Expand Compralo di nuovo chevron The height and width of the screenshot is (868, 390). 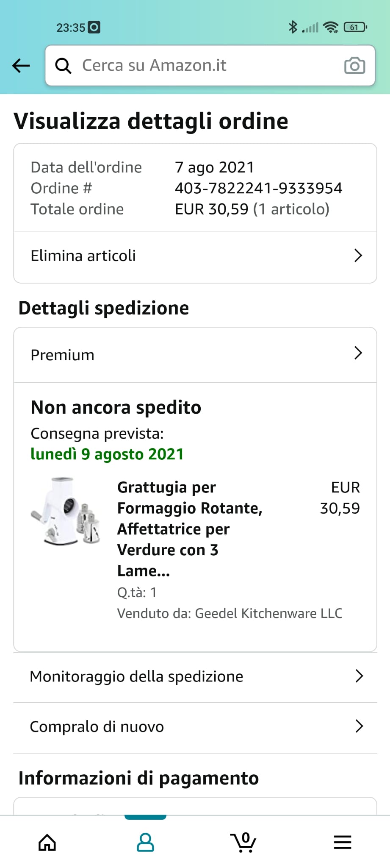(359, 726)
